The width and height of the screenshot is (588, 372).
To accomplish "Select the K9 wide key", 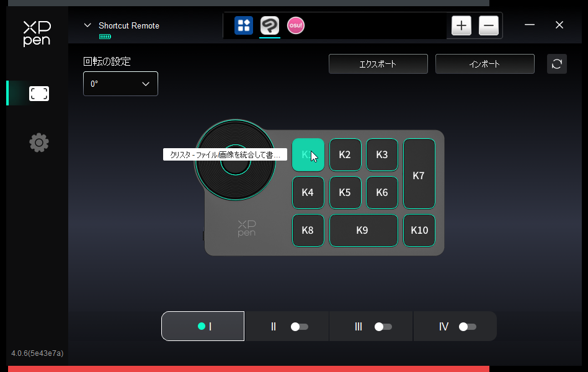I will coord(363,230).
